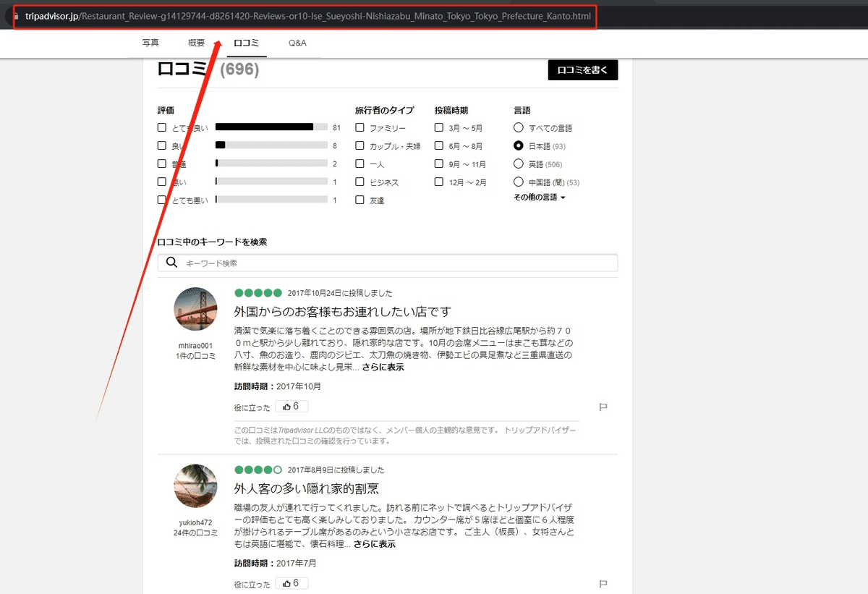The image size is (868, 594).
Task: Click the search magnifier icon in keyword box
Action: click(x=171, y=263)
